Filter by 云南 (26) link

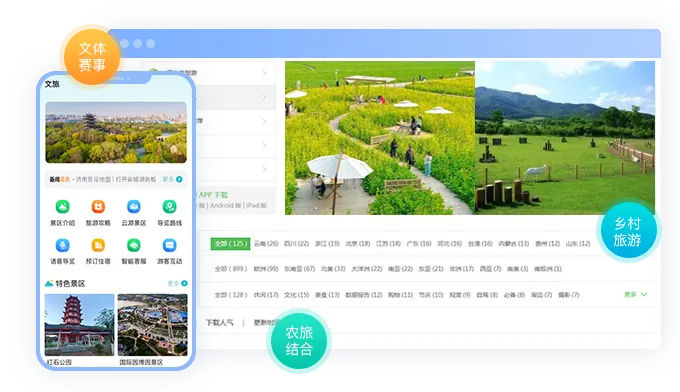tap(266, 244)
